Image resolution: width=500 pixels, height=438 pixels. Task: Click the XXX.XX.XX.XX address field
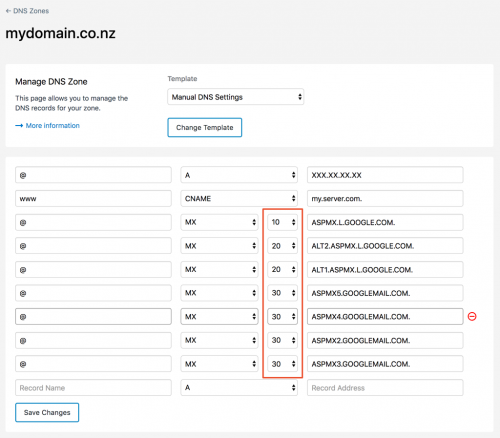[x=385, y=175]
